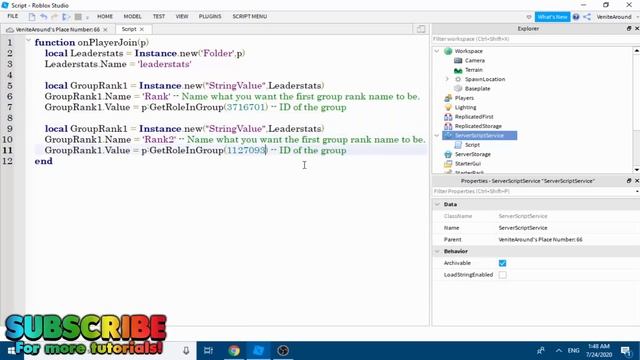Expand the SpawnLocation node
Image resolution: width=640 pixels, height=360 pixels.
tap(447, 79)
